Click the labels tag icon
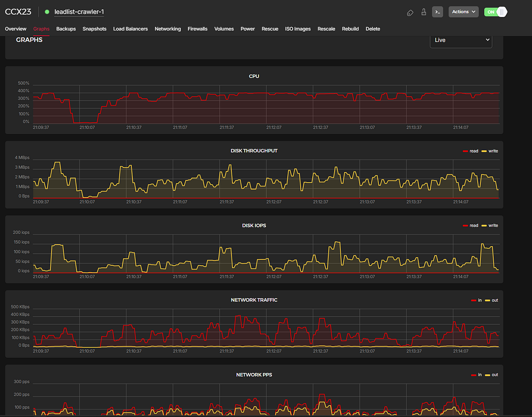 410,12
